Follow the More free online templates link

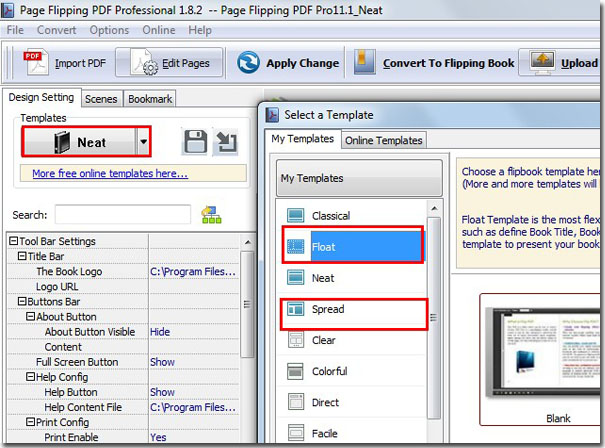(x=110, y=173)
